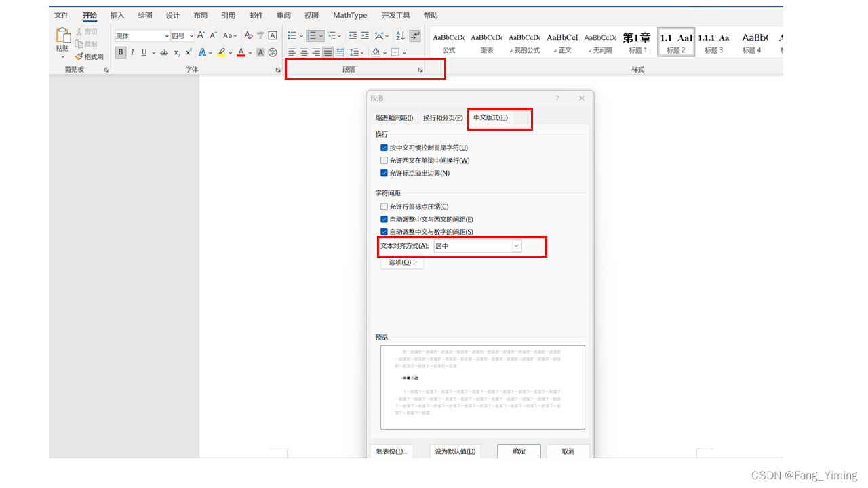The image size is (868, 488).
Task: Open the 插入 ribbon tab
Action: click(117, 16)
